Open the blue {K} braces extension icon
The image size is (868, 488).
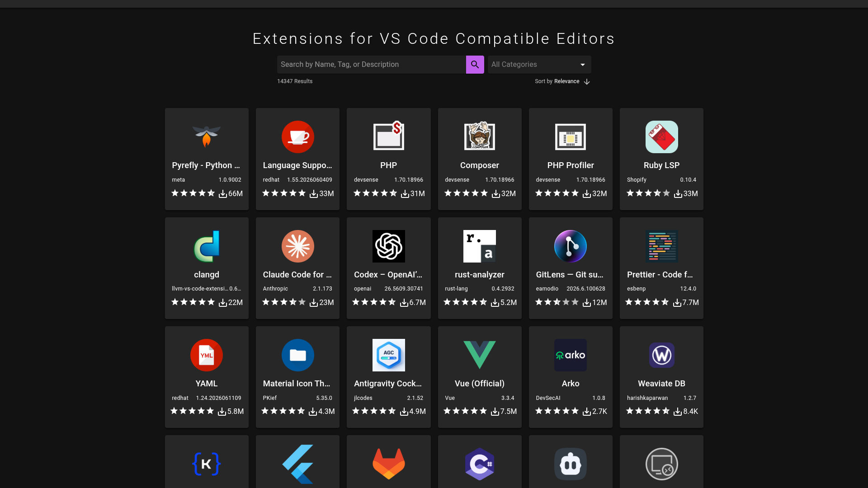point(207,464)
